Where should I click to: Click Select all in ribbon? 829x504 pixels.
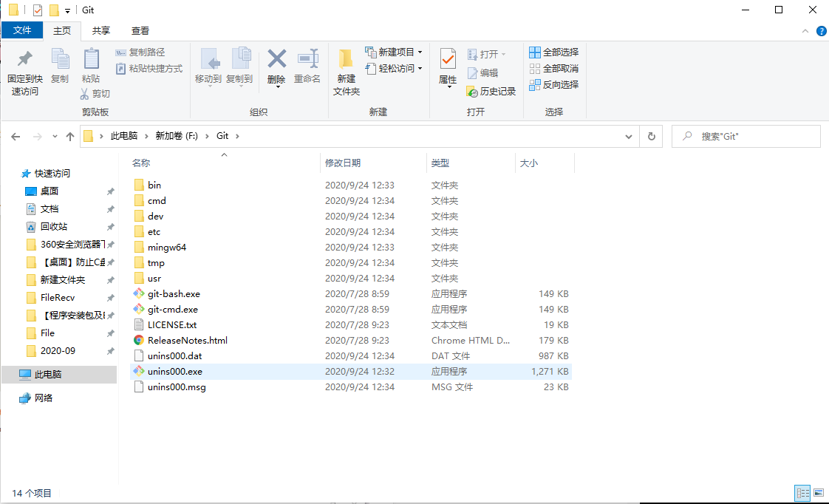pos(554,52)
